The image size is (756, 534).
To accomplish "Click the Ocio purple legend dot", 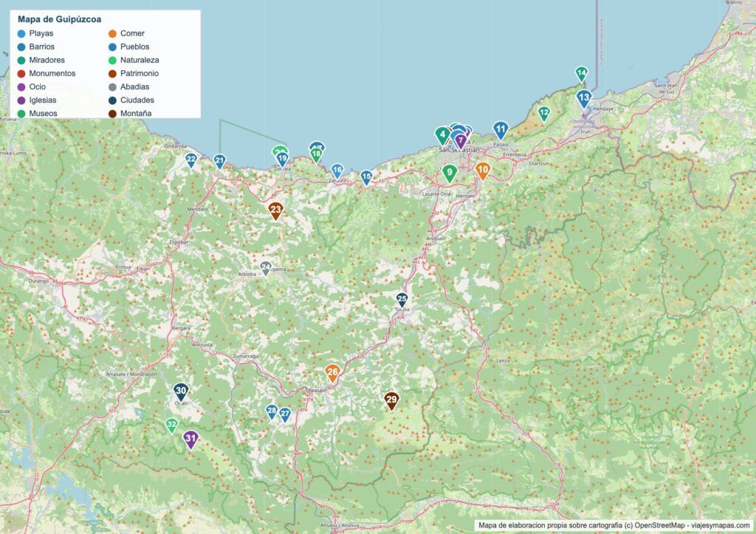I will pos(21,87).
